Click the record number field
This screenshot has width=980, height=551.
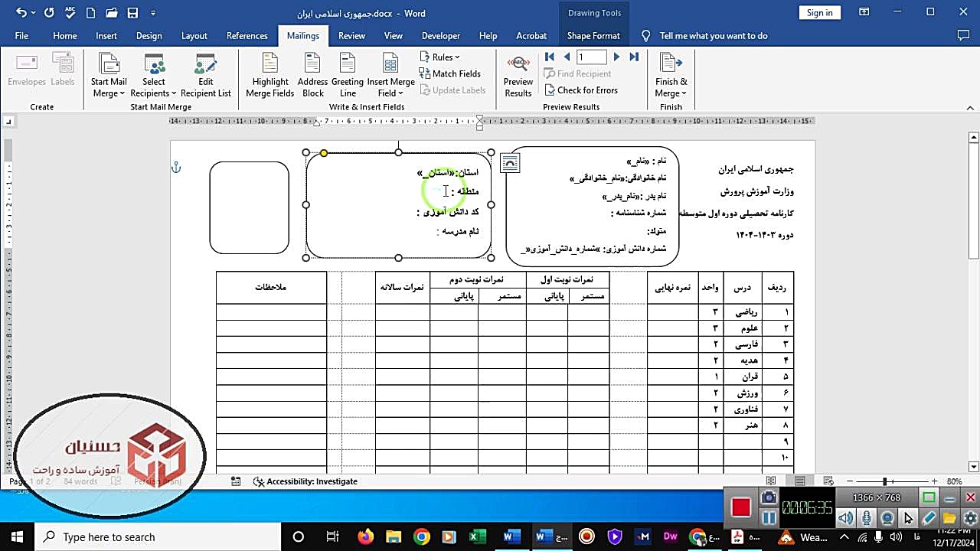(x=592, y=57)
